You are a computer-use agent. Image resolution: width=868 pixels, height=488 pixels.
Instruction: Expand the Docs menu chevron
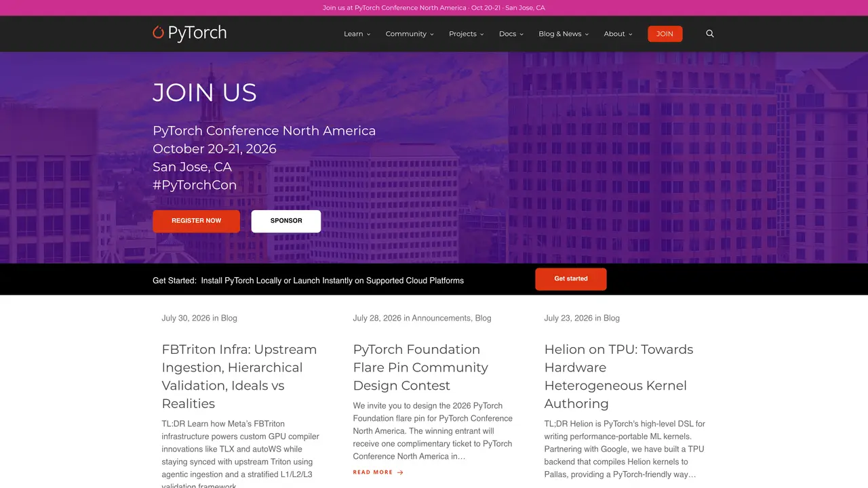click(521, 35)
